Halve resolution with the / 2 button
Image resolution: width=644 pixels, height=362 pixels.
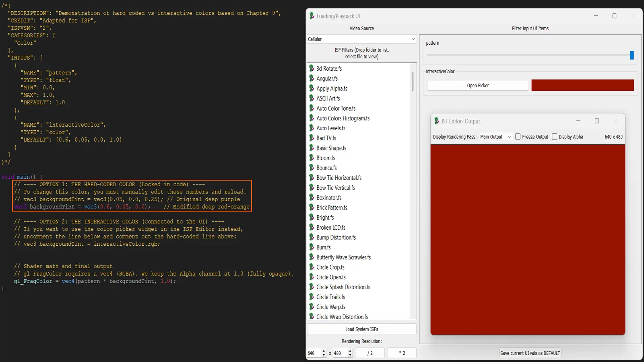370,353
